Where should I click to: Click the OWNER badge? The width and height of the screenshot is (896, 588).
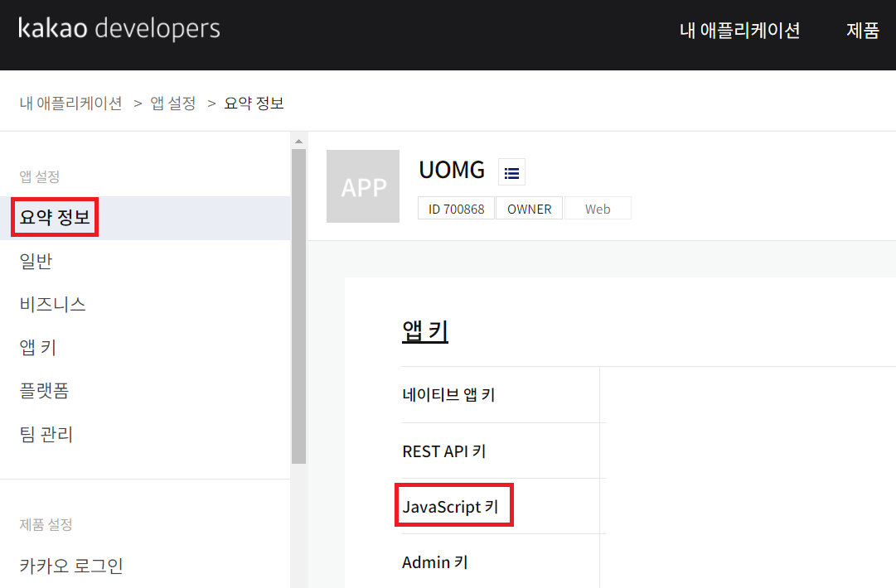tap(529, 209)
